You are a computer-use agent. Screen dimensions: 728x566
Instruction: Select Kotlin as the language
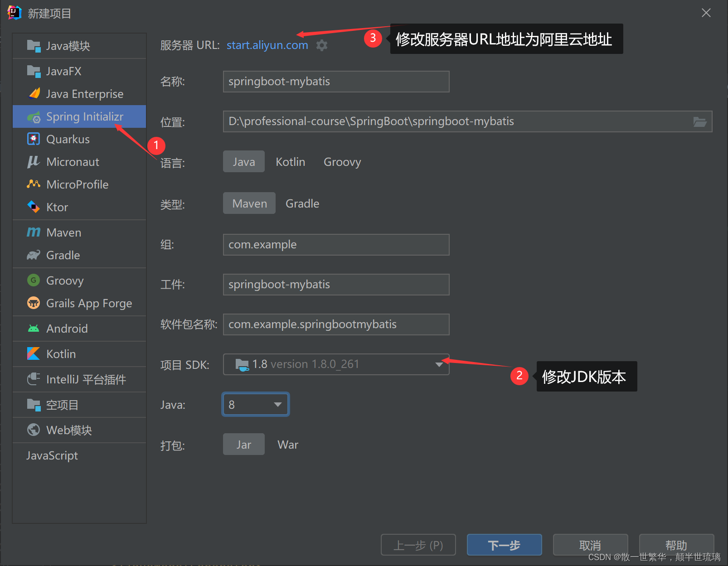pyautogui.click(x=290, y=162)
